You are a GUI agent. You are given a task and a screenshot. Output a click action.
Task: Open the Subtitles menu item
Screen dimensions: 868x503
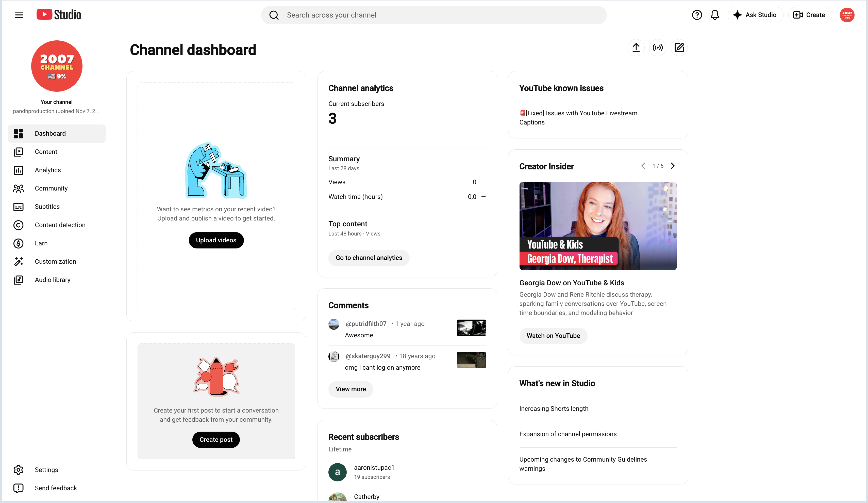[57, 207]
